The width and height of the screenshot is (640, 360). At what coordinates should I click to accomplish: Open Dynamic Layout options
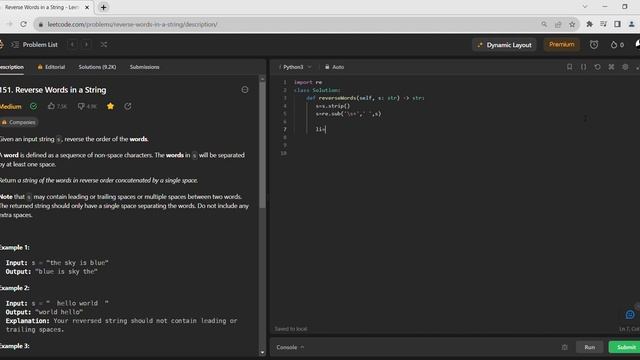tap(504, 45)
